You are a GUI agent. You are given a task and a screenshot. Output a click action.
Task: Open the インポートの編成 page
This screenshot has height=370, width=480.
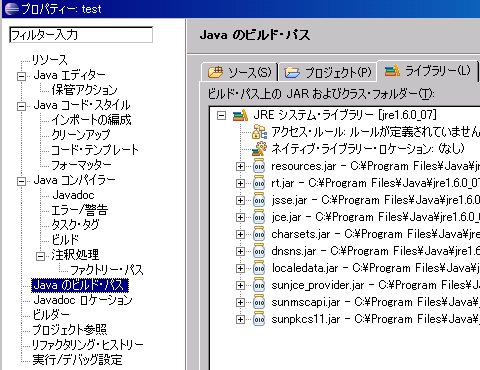click(x=91, y=120)
